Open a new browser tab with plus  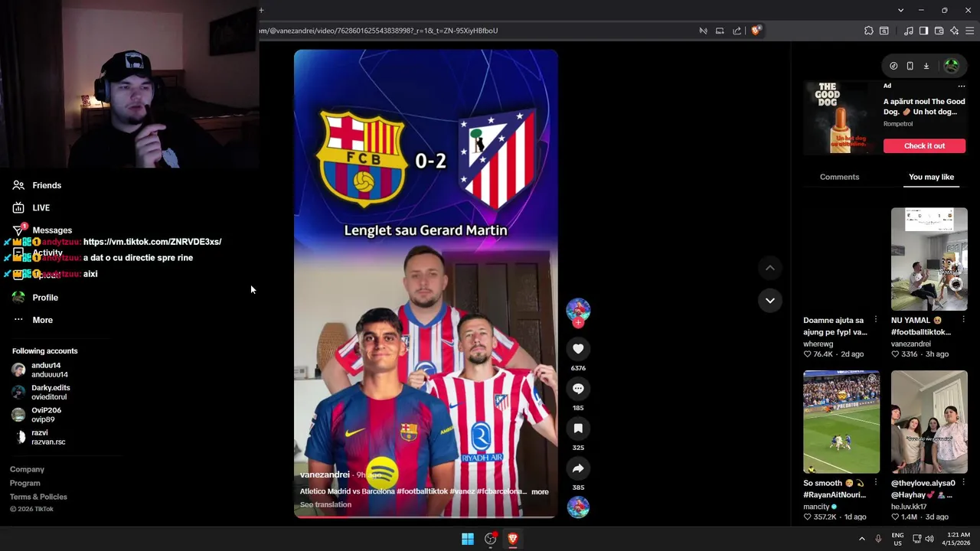point(261,10)
